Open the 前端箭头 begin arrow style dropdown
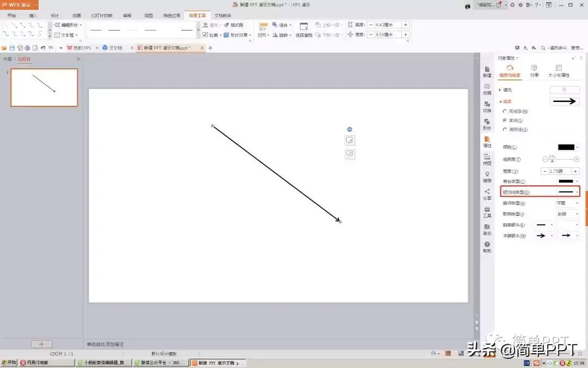This screenshot has width=588, height=368. tap(552, 225)
